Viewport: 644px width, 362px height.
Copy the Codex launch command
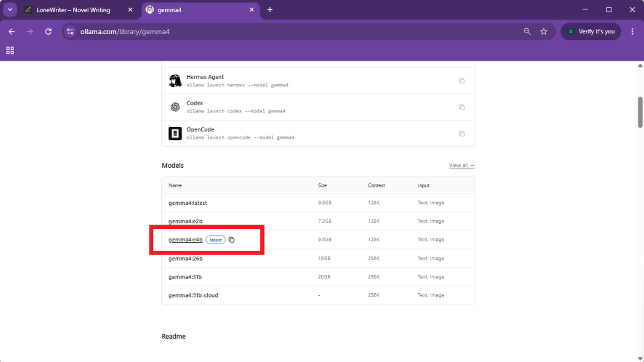pyautogui.click(x=461, y=107)
